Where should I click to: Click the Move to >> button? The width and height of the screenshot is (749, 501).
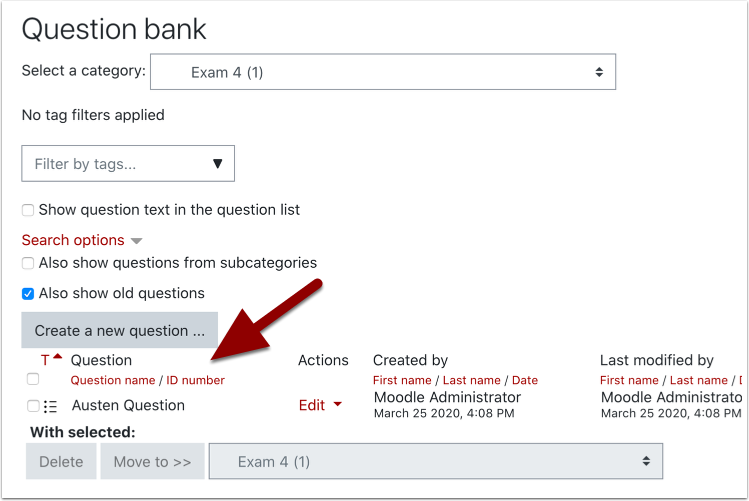pyautogui.click(x=152, y=462)
